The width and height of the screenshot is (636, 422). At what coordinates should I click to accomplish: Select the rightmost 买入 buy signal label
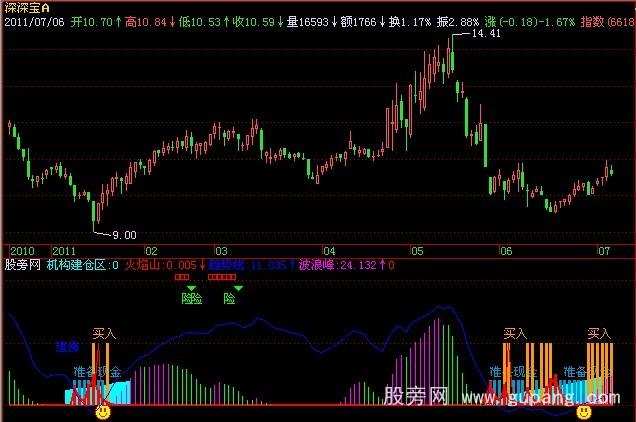[599, 333]
